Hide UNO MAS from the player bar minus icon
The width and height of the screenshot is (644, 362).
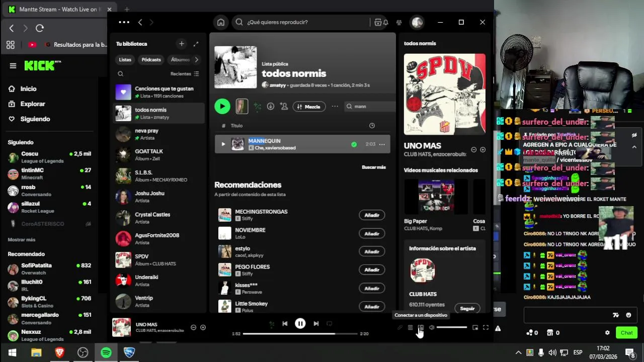193,327
